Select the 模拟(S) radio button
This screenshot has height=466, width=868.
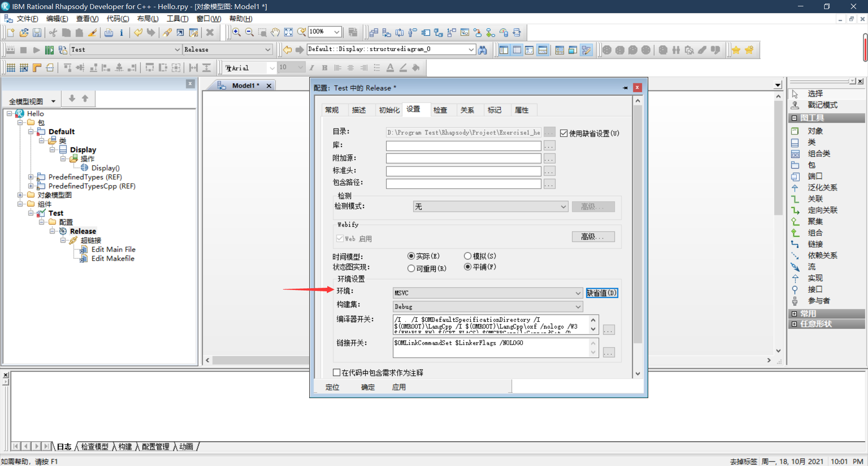tap(468, 256)
